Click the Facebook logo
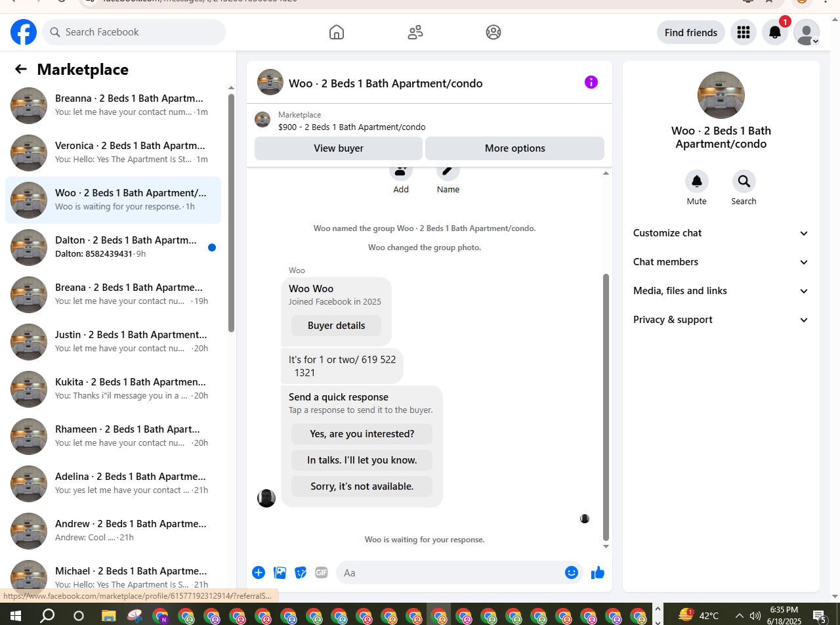The image size is (840, 625). coord(24,32)
